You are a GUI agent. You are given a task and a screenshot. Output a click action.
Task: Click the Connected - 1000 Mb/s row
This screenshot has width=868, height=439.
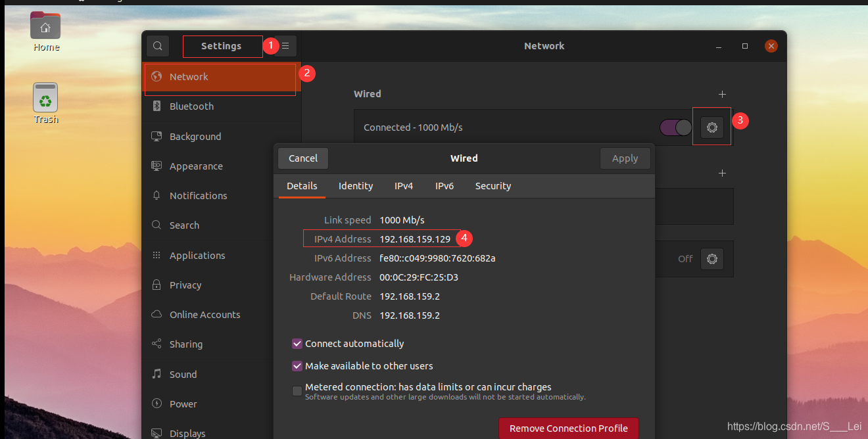(x=544, y=127)
